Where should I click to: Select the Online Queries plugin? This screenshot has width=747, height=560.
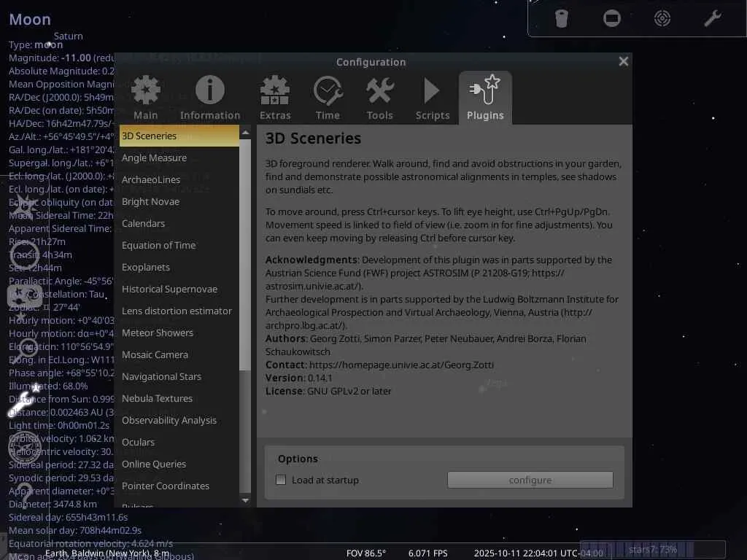(x=179, y=464)
